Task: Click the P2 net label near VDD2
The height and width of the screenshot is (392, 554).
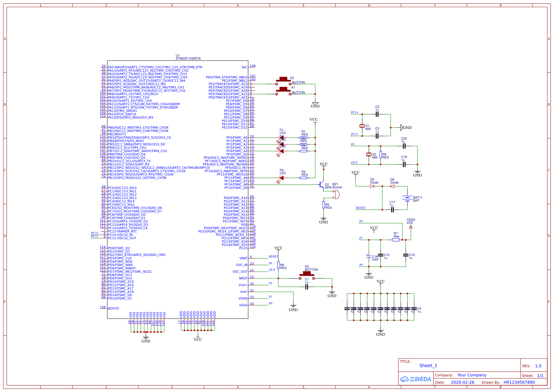Action: pos(361,221)
